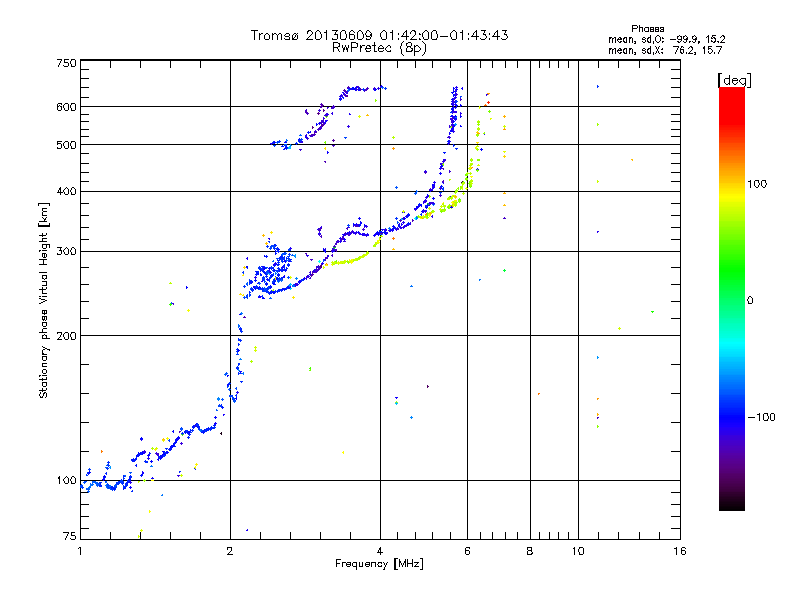
Task: Click the colorbar label '-100'
Action: pyautogui.click(x=761, y=417)
